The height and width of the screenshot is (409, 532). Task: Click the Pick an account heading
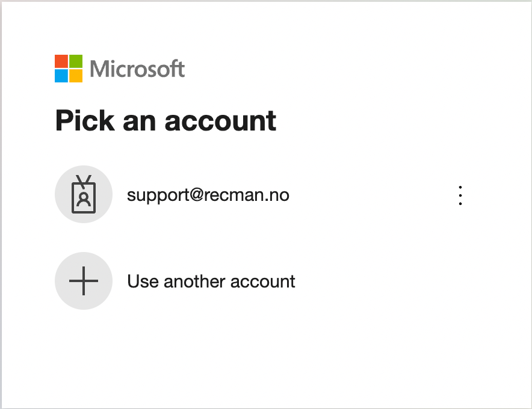click(x=165, y=120)
